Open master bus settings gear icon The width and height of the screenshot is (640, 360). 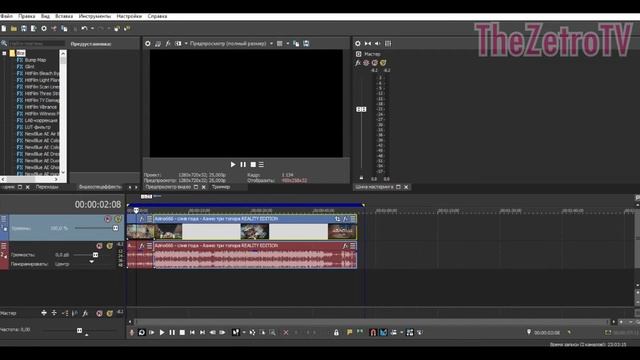358,44
